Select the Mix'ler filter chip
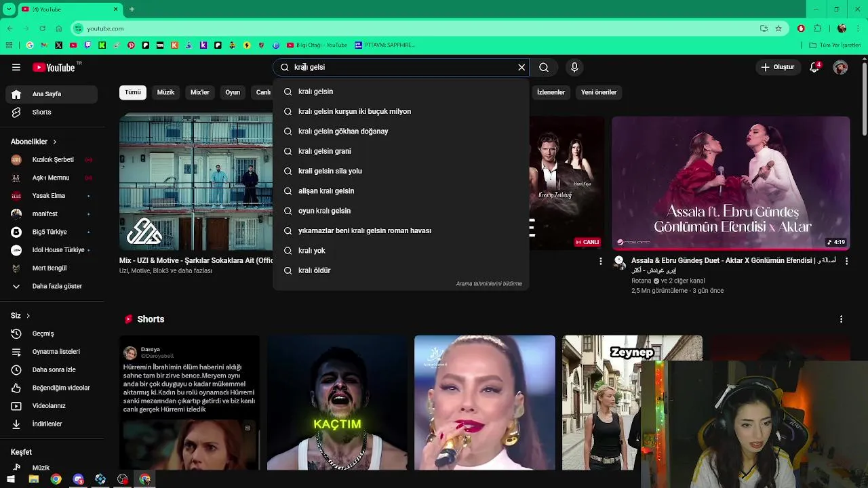Image resolution: width=868 pixels, height=488 pixels. [x=200, y=92]
